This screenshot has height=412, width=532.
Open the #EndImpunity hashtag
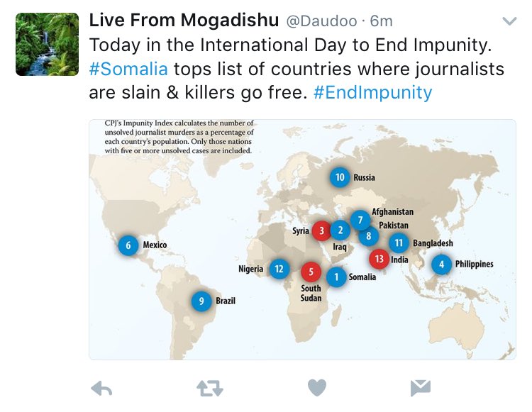click(372, 92)
